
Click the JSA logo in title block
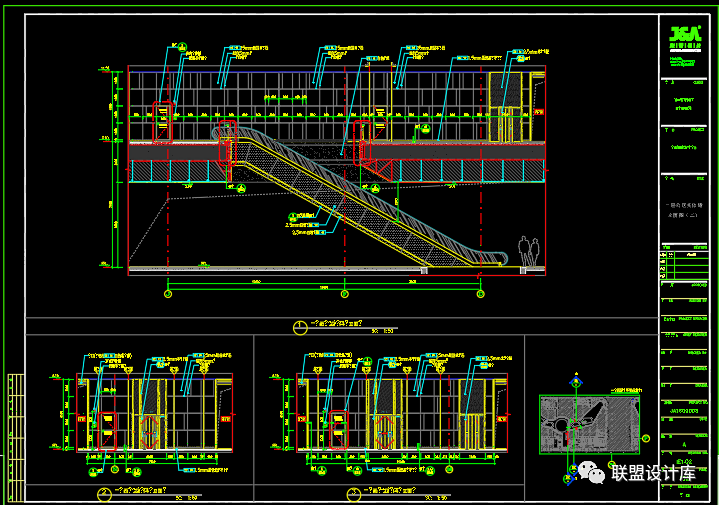coord(687,33)
